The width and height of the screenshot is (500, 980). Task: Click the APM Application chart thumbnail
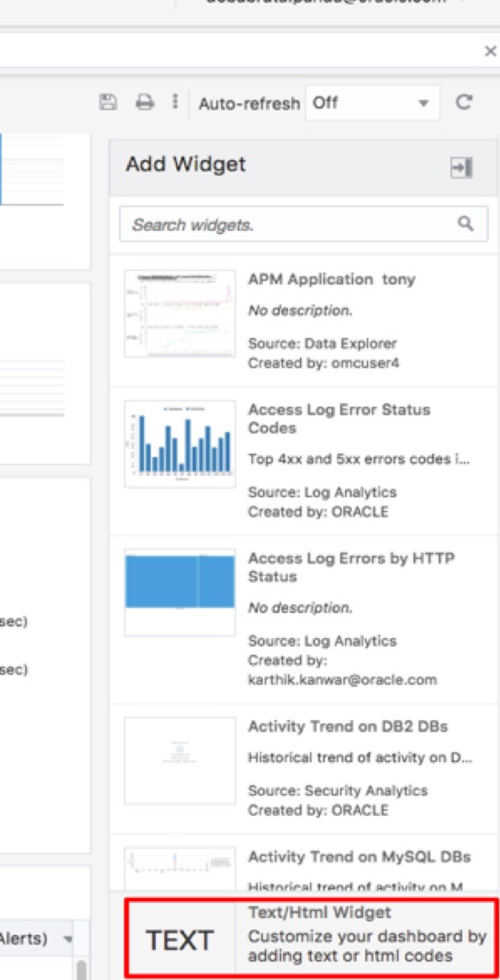[180, 313]
